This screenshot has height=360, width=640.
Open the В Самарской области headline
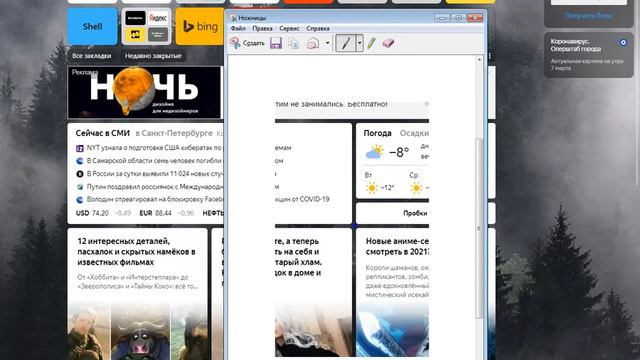tap(154, 161)
